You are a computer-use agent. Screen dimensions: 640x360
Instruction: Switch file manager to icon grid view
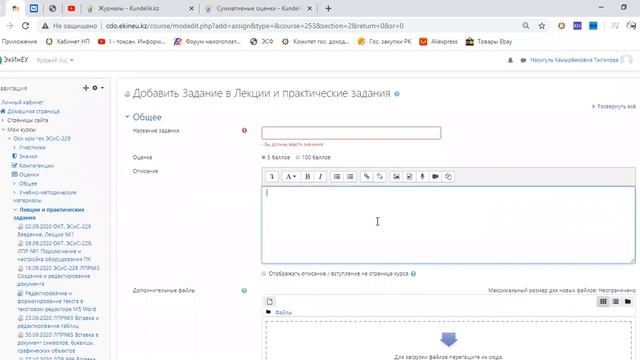click(603, 302)
